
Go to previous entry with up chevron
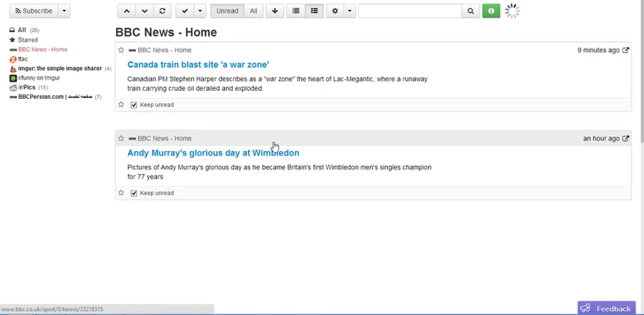coord(127,11)
